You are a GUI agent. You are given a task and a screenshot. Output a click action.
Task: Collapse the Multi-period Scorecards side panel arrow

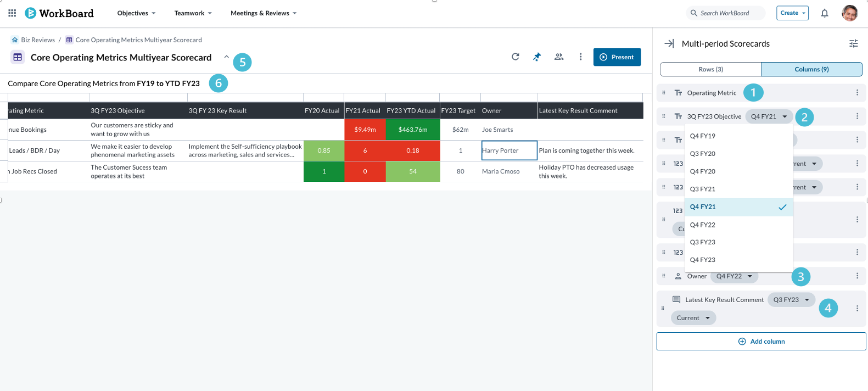[669, 43]
